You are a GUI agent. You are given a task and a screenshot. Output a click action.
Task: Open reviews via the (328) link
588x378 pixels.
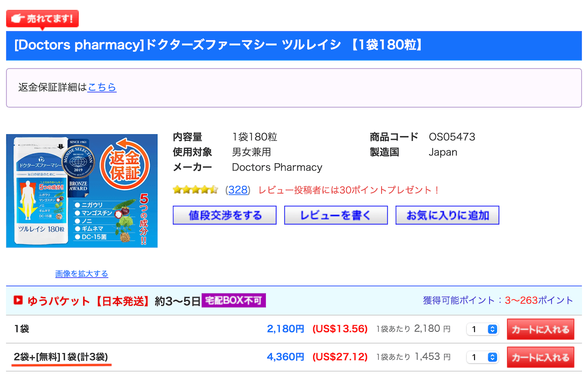click(237, 190)
